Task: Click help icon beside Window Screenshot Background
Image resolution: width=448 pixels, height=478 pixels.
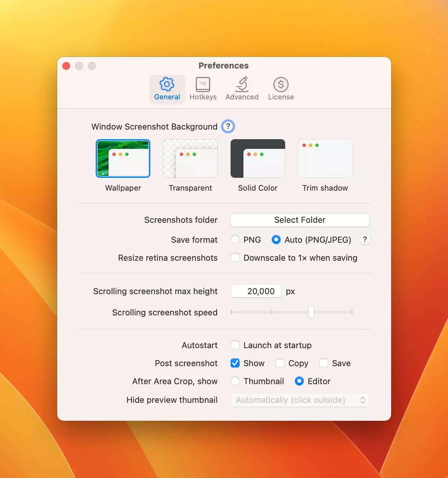Action: tap(228, 127)
